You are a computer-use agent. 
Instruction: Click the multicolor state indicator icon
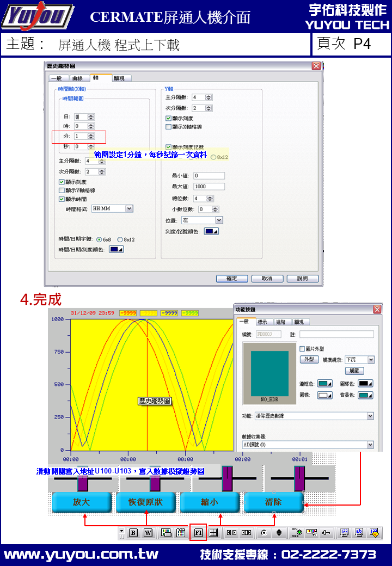coord(311,533)
